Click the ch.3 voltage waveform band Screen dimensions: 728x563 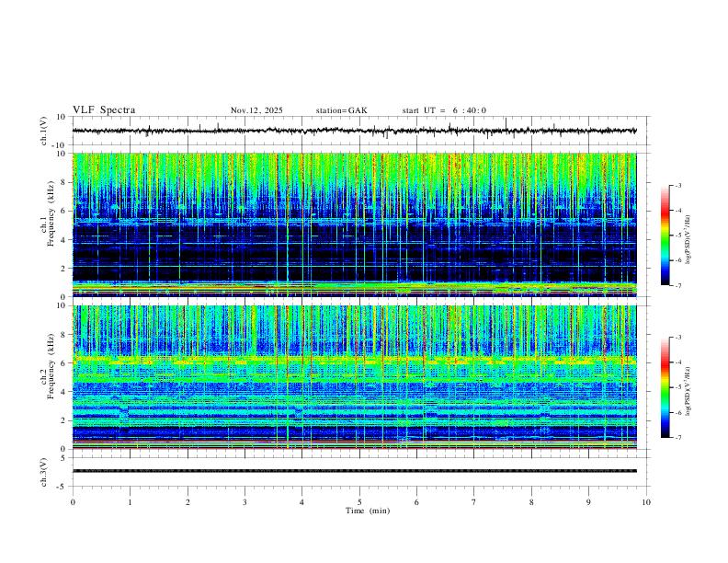[354, 471]
